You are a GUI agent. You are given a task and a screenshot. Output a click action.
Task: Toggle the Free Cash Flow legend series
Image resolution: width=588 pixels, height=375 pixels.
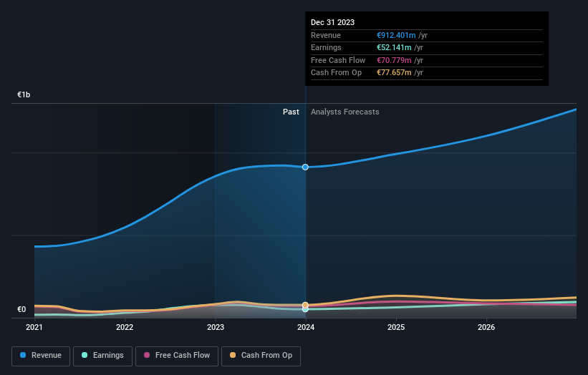click(x=177, y=356)
